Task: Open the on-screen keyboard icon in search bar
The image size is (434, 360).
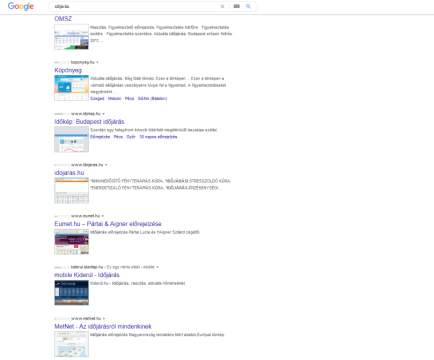Action: coord(236,6)
